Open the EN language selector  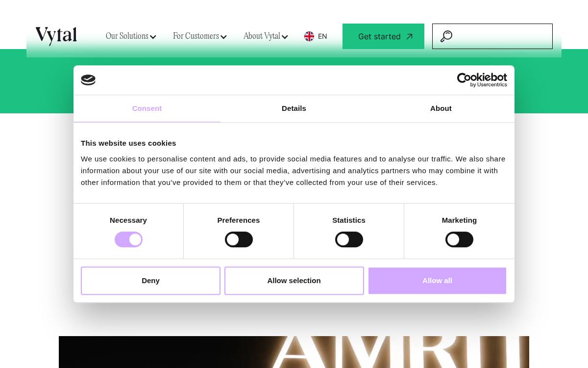pyautogui.click(x=316, y=36)
